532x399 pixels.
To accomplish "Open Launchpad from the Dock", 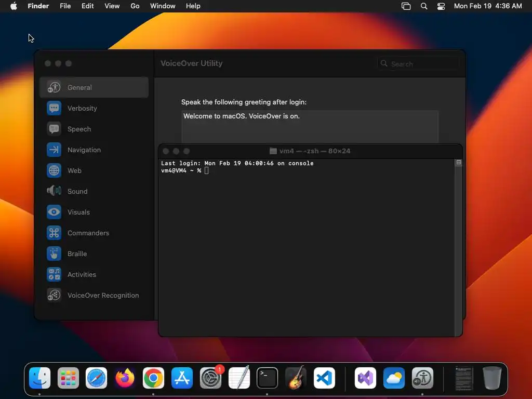I will click(68, 378).
